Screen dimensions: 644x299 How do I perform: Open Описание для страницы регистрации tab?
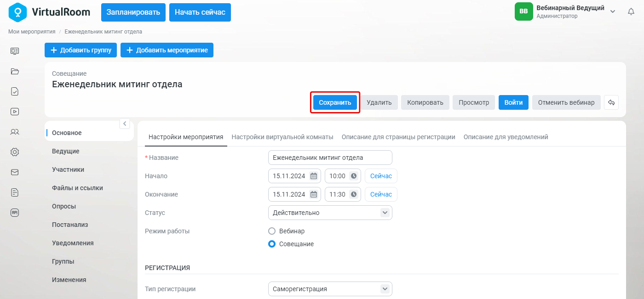coord(398,137)
